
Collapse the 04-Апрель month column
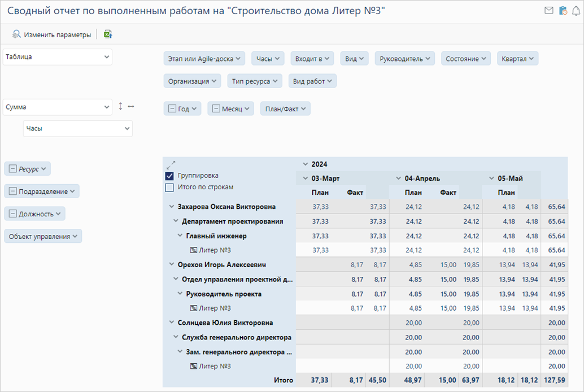click(399, 178)
